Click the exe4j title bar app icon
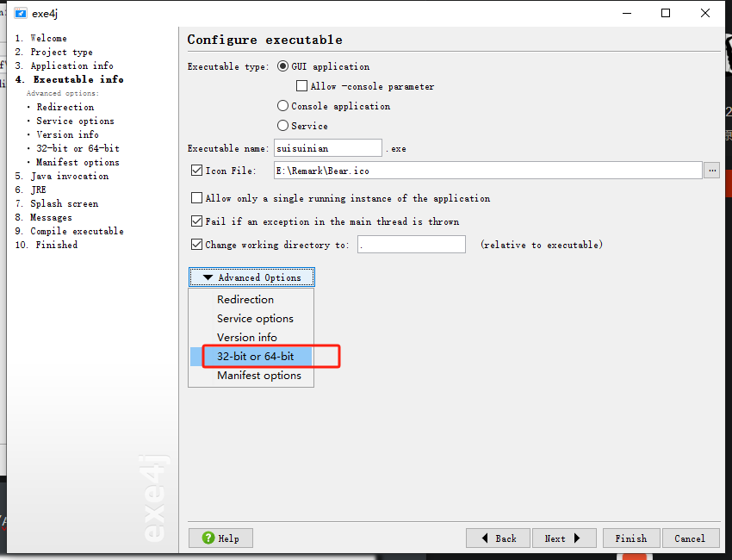Screen dimensions: 732x560 [21, 13]
